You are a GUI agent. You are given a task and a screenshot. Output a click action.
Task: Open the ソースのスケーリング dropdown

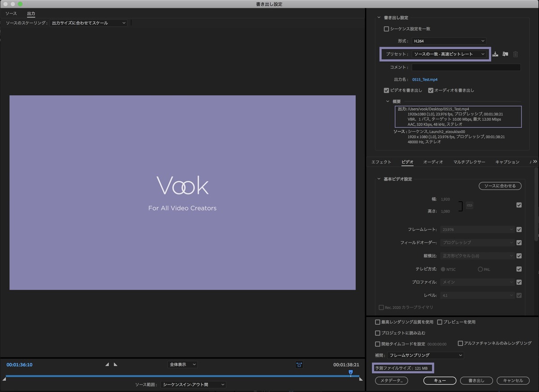point(88,23)
